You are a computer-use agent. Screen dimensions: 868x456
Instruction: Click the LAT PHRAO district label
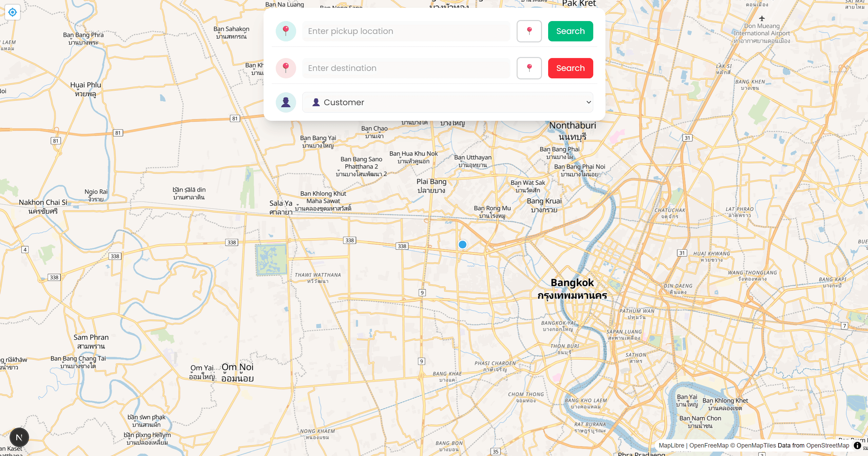coord(740,212)
